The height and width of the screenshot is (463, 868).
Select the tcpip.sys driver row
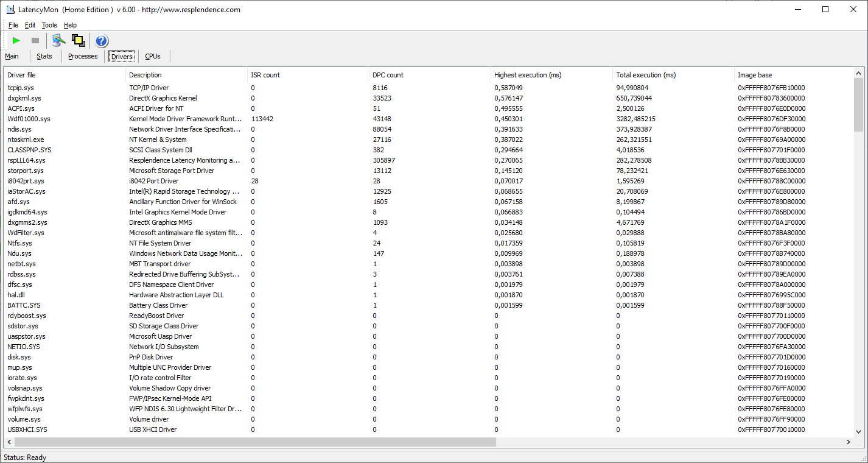click(429, 88)
